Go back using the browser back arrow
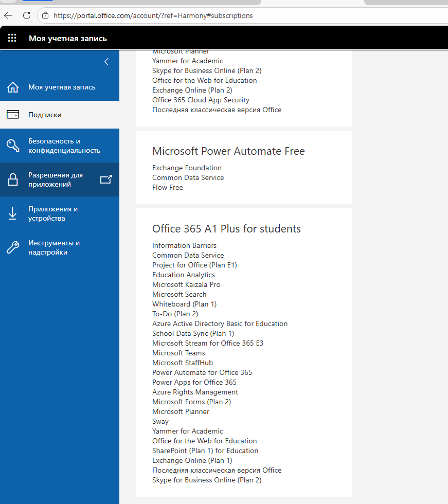Image resolution: width=448 pixels, height=504 pixels. coord(8,15)
